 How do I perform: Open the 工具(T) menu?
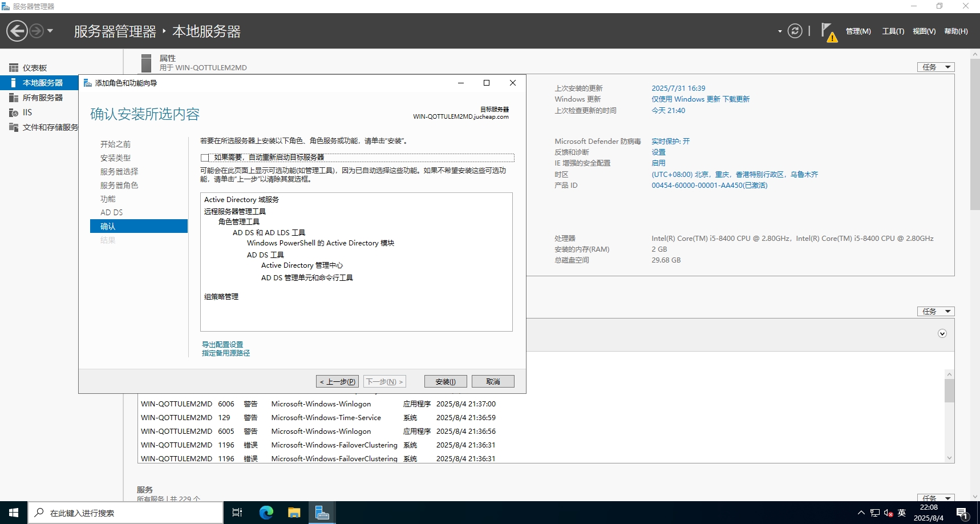[893, 31]
